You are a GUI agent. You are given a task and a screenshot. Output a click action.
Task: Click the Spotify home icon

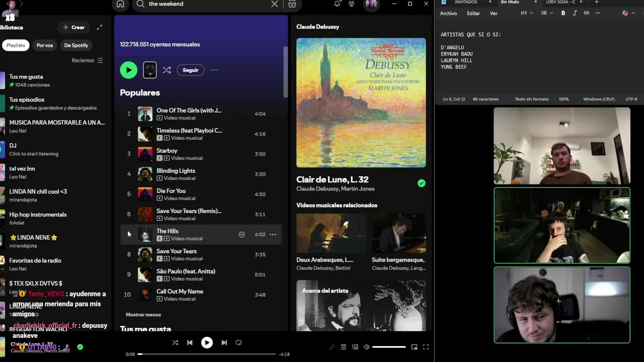point(120,4)
